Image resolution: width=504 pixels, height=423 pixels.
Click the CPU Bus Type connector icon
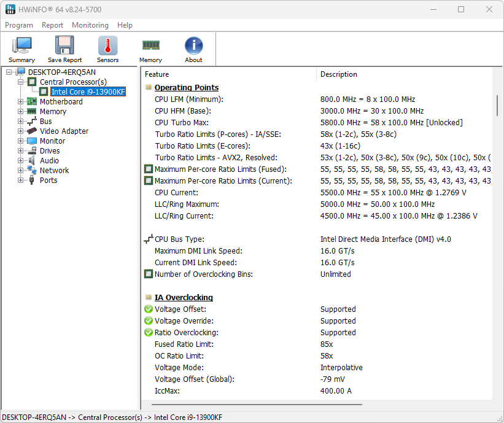click(x=147, y=239)
